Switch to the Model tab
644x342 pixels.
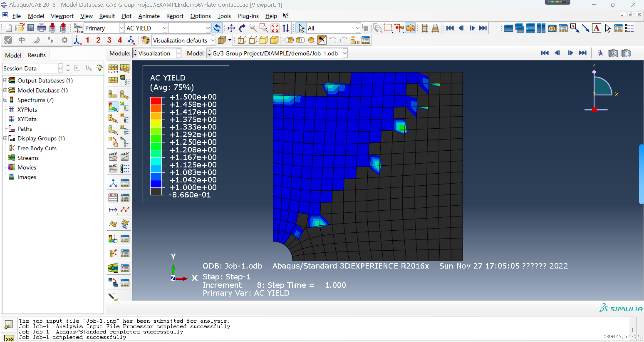pyautogui.click(x=13, y=55)
